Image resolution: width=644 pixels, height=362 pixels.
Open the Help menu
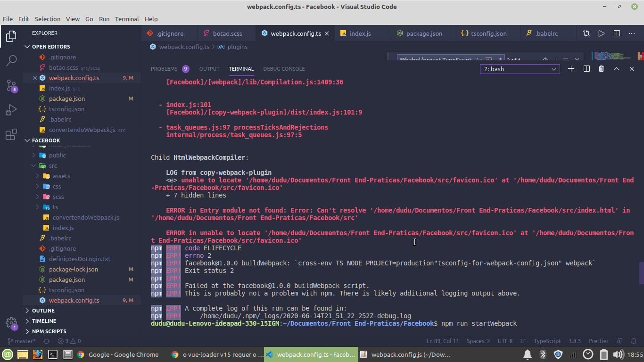point(151,19)
